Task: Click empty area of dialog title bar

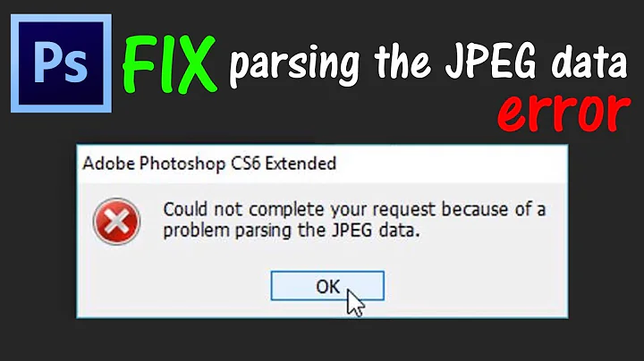Action: tap(452, 164)
